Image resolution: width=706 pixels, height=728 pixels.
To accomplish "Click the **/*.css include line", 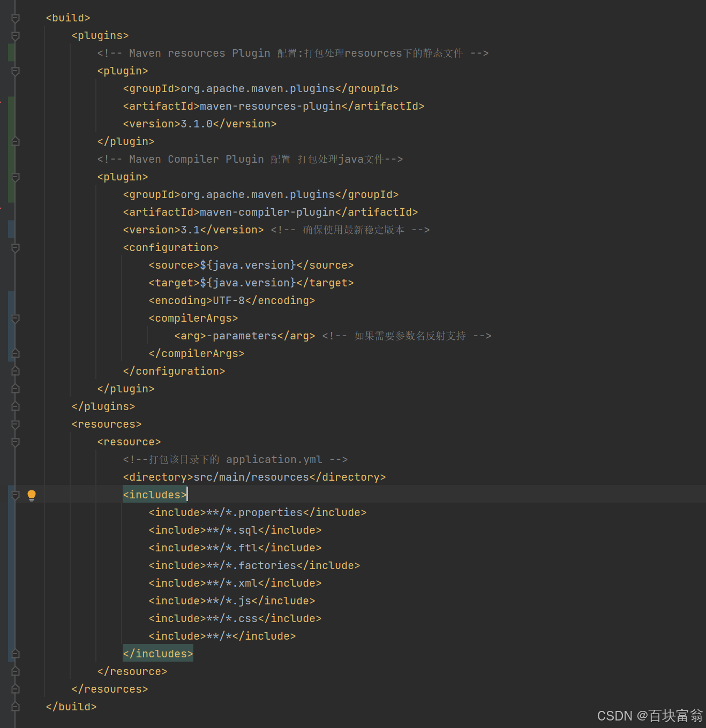I will pos(235,619).
